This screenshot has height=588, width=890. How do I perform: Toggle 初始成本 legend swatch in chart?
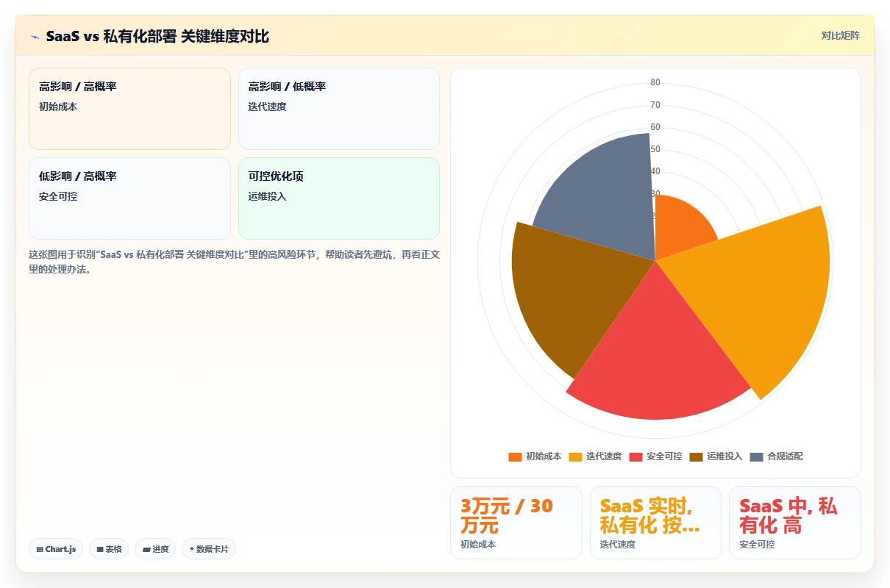(515, 456)
